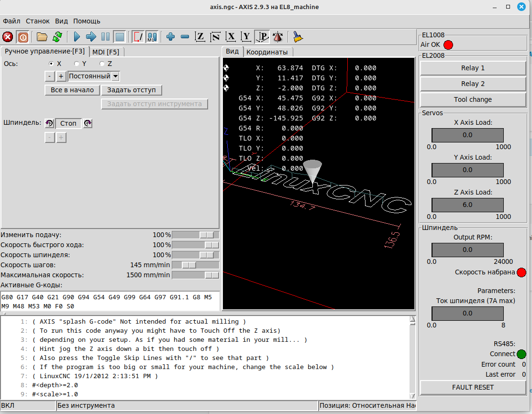Viewport: 532px width, 414px height.
Task: Click the spindle Стоп button
Action: [x=68, y=123]
